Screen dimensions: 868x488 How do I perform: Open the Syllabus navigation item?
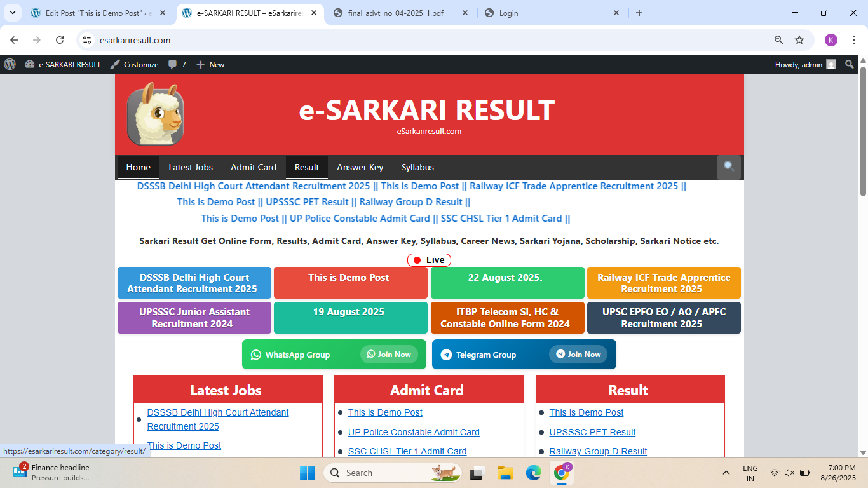pos(417,167)
